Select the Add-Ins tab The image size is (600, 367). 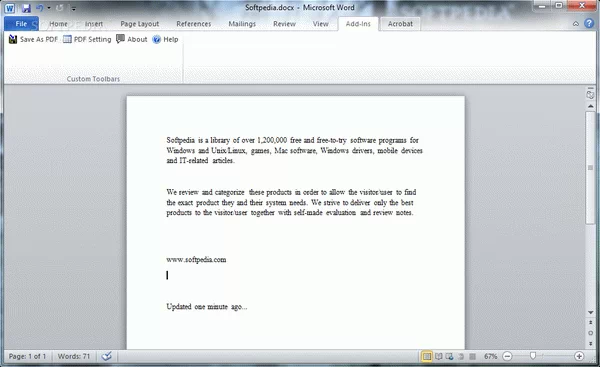point(358,24)
